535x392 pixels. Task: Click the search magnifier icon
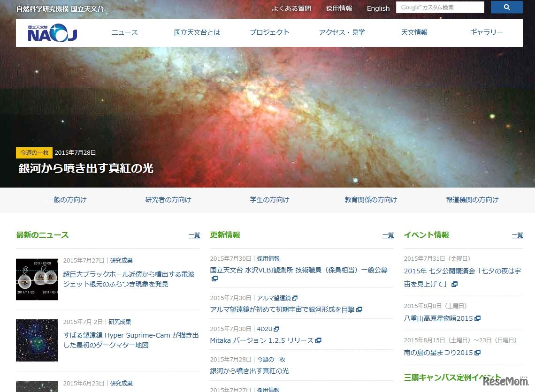[506, 7]
